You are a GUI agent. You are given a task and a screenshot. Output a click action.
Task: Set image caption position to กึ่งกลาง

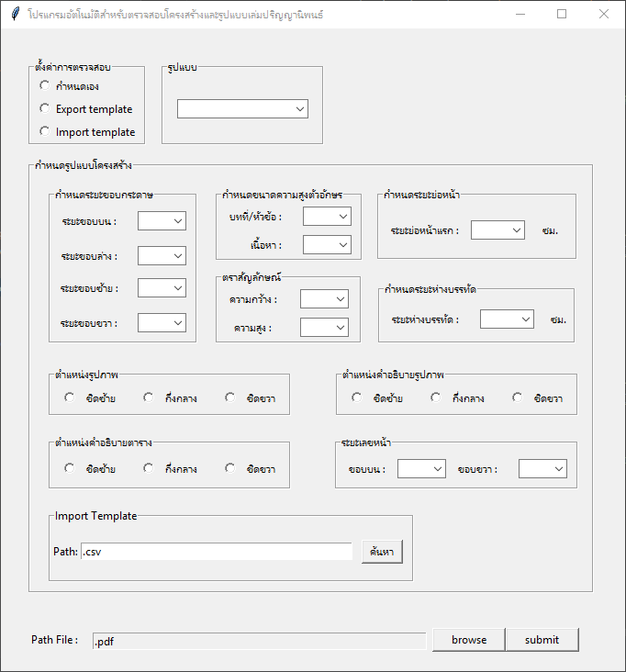[436, 398]
